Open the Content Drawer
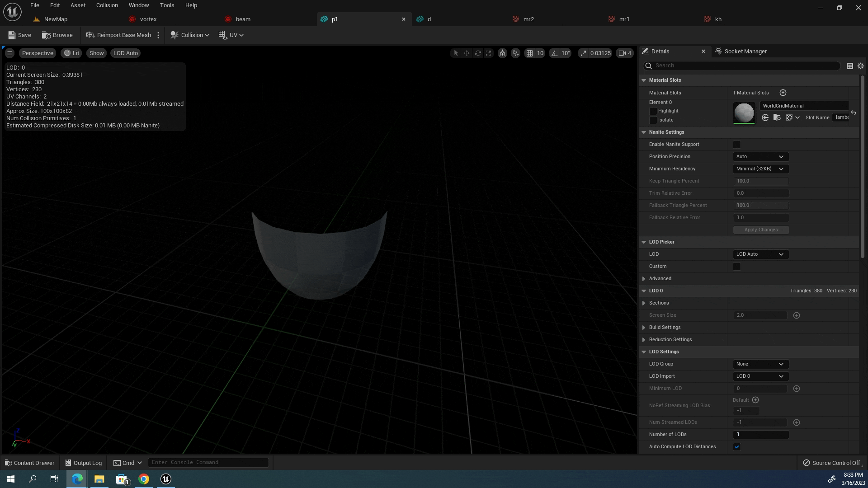This screenshot has height=488, width=868. pyautogui.click(x=29, y=463)
